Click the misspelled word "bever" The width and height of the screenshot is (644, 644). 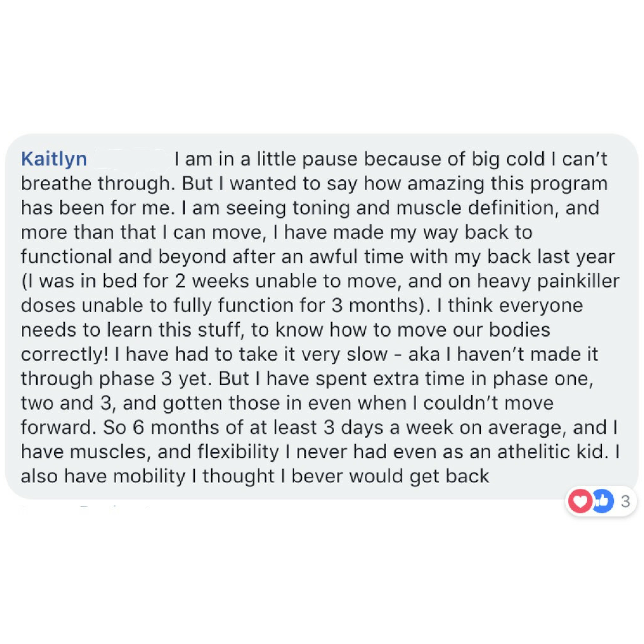[318, 476]
